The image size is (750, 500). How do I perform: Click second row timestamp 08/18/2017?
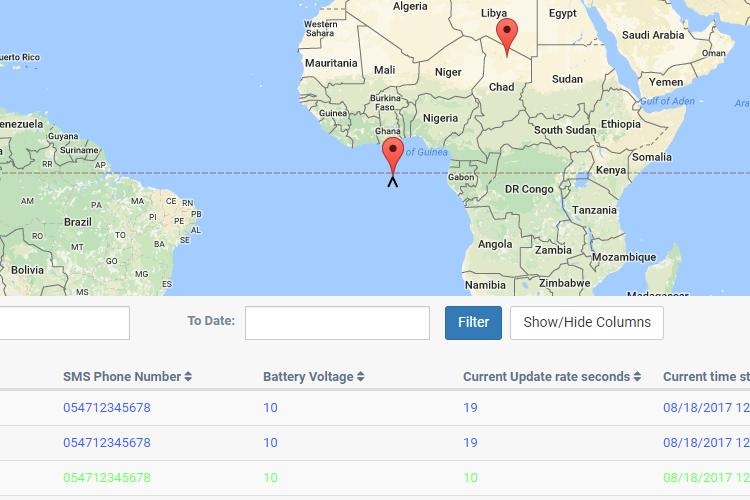tap(706, 443)
